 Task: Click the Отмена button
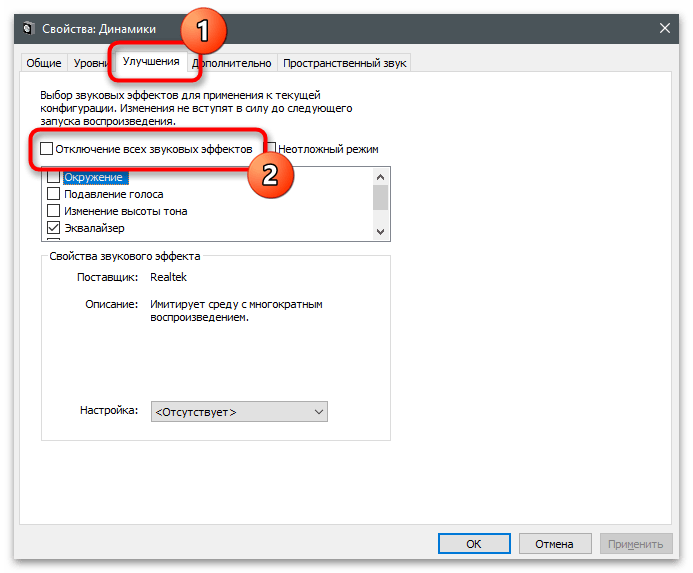coord(555,543)
